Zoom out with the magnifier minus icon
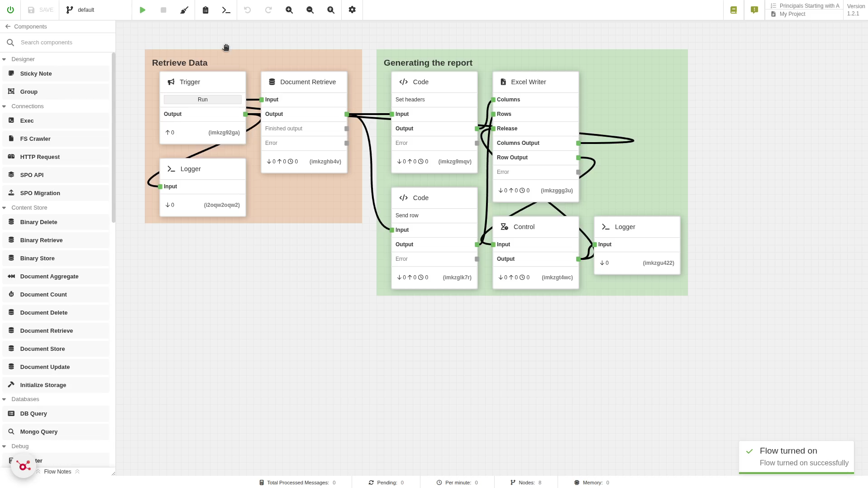868x488 pixels. pyautogui.click(x=310, y=10)
